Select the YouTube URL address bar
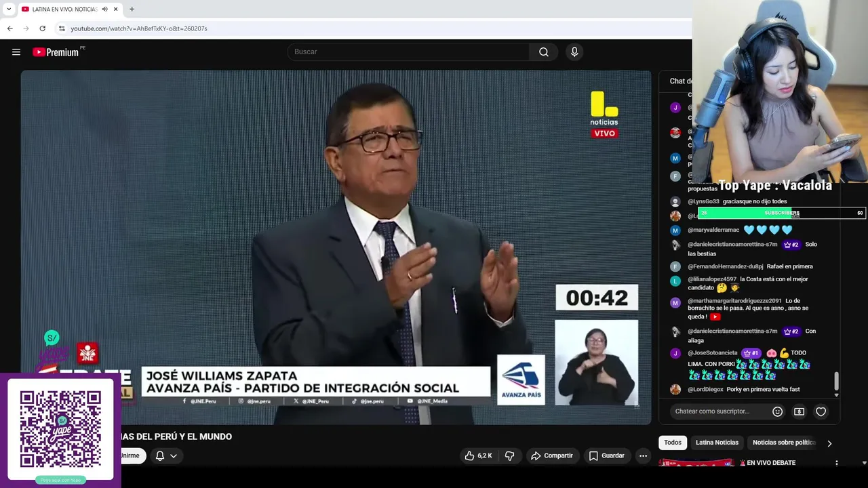 (x=138, y=28)
